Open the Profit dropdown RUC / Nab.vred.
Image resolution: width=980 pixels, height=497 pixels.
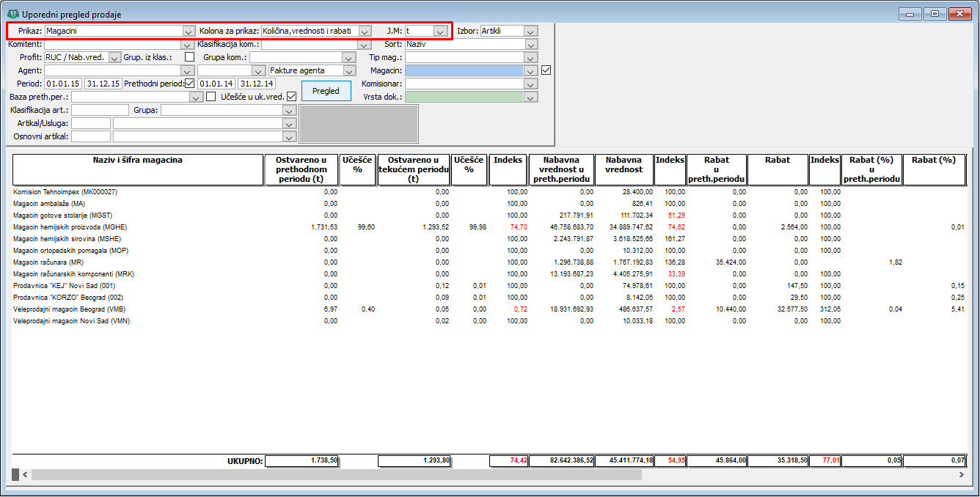(114, 57)
